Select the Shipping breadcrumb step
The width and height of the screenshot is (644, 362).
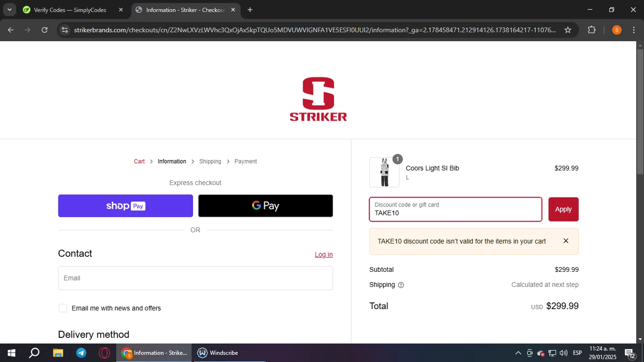pyautogui.click(x=210, y=161)
